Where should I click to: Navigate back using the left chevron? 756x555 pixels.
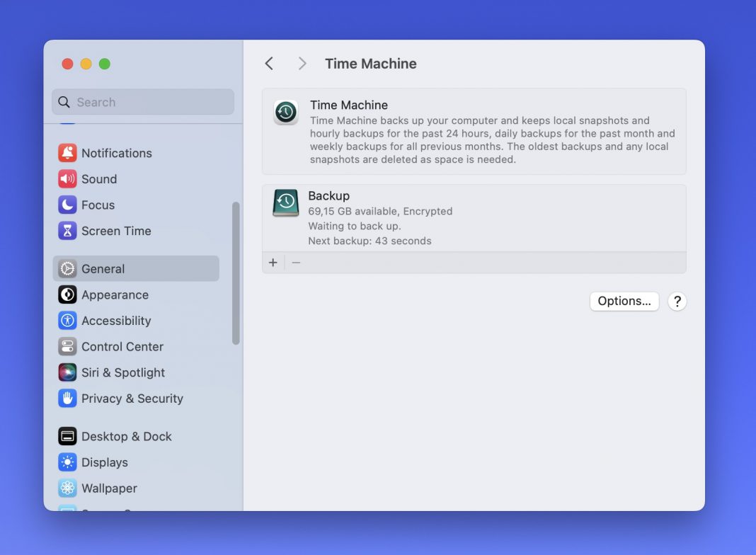click(269, 63)
